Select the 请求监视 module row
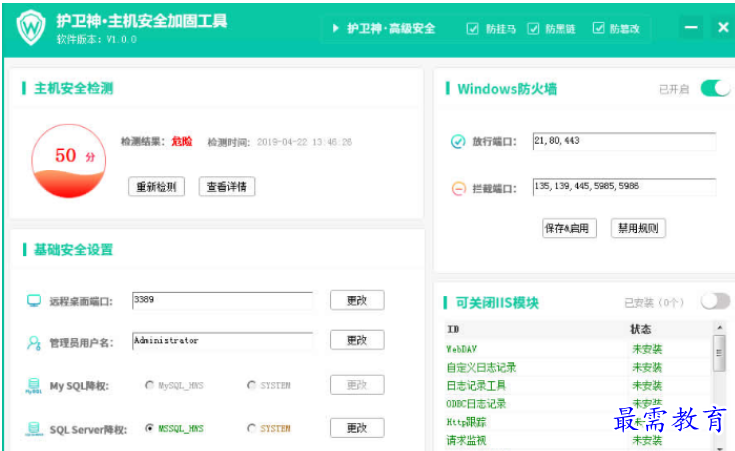 point(578,440)
